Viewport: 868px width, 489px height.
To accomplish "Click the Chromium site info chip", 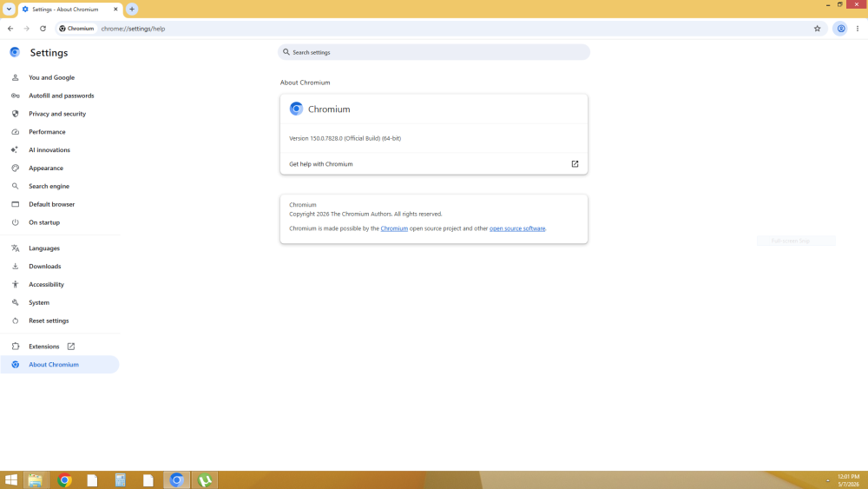I will 77,29.
